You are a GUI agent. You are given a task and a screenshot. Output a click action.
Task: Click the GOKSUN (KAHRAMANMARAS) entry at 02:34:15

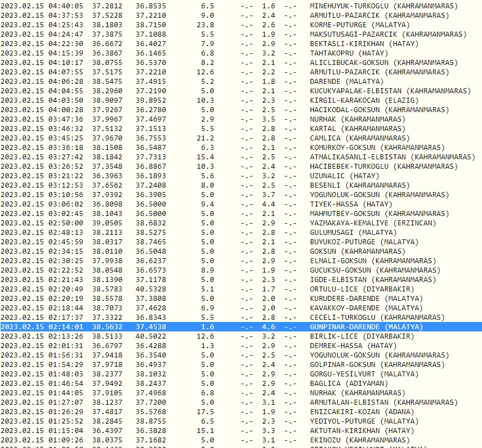pyautogui.click(x=241, y=251)
